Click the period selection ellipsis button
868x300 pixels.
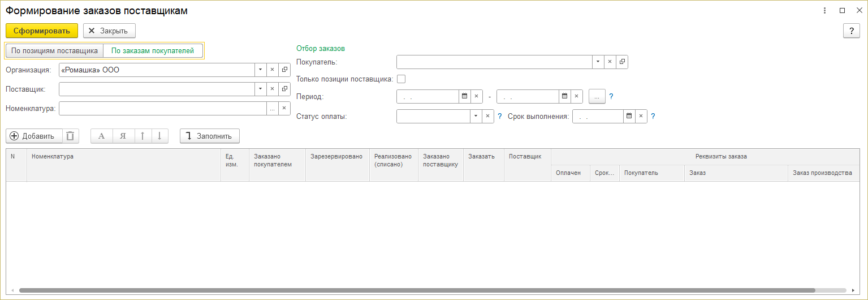coord(597,96)
